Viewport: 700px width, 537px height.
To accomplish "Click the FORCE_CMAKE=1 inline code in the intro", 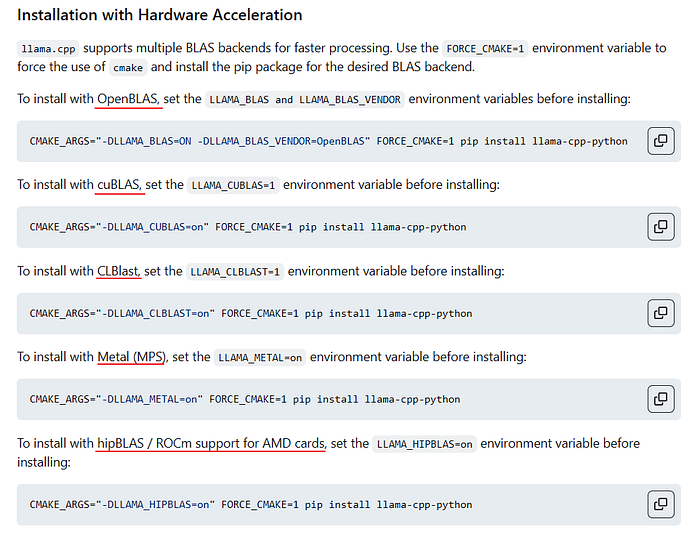I will (485, 49).
